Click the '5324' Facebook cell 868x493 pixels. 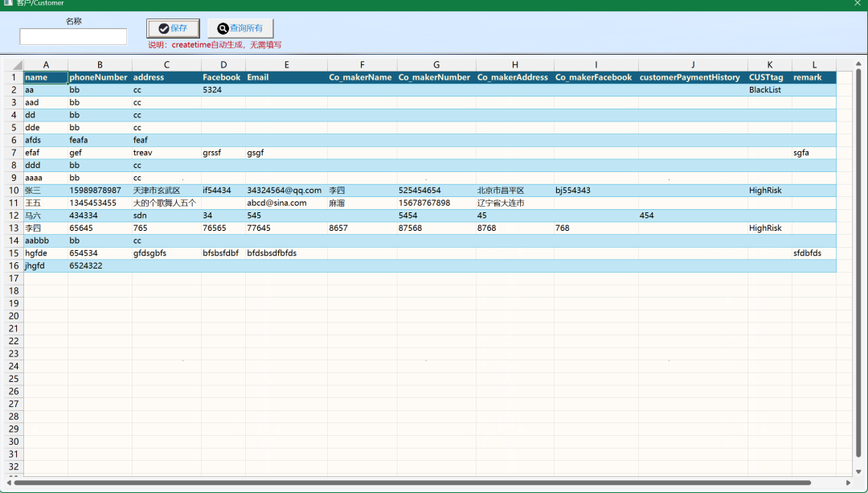click(x=223, y=90)
